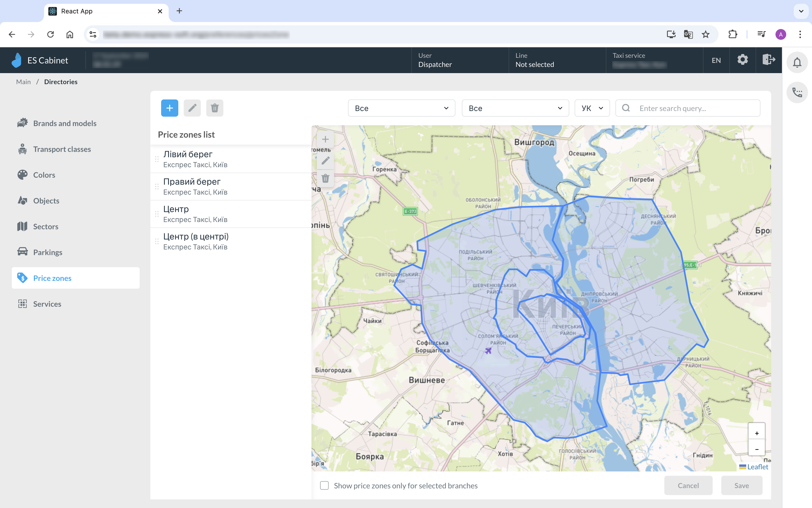Click the Chrome profile avatar

(781, 34)
